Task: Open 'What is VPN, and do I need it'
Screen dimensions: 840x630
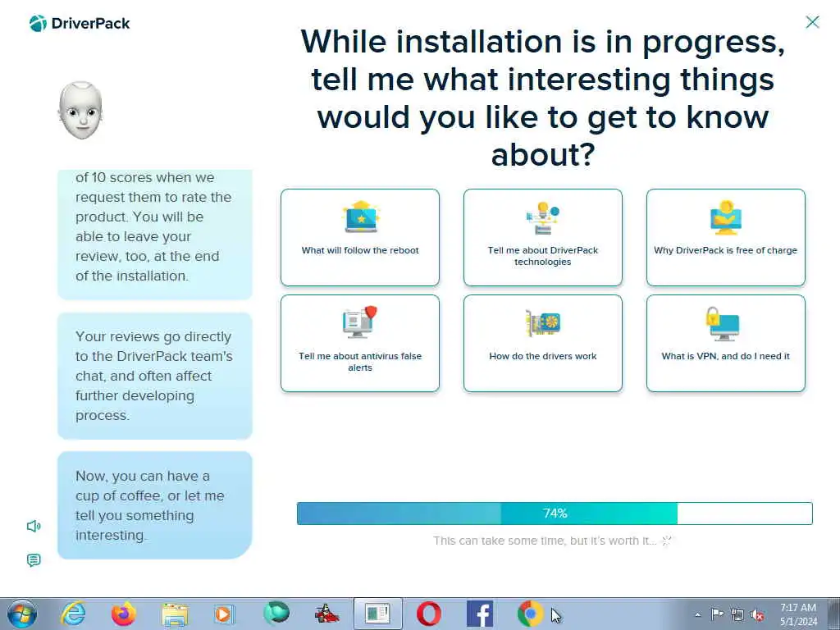Action: (726, 344)
